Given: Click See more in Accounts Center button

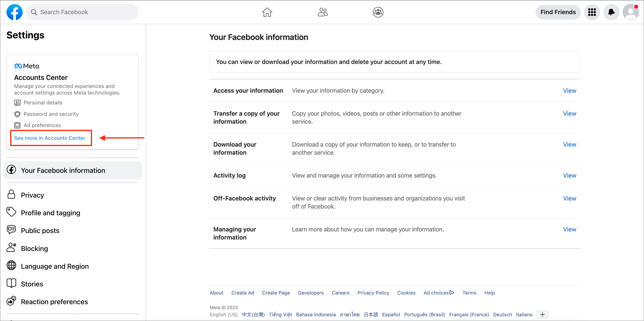Looking at the screenshot, I should point(50,138).
